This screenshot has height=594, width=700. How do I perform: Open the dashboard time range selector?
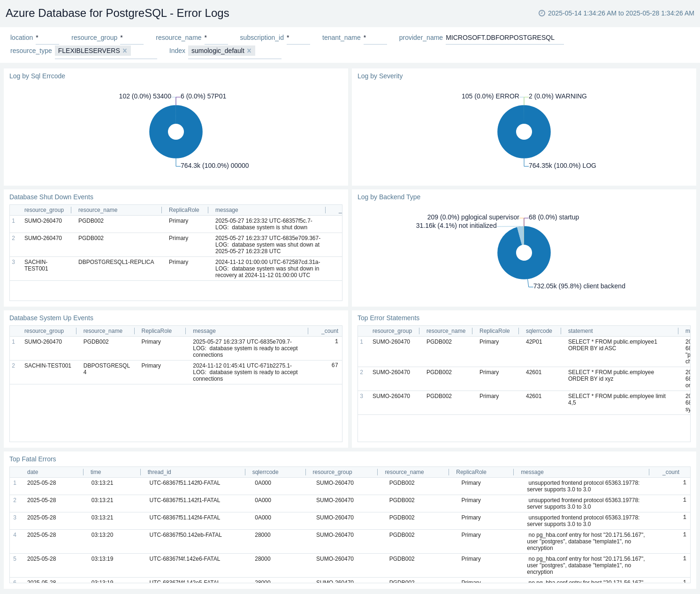pos(616,13)
